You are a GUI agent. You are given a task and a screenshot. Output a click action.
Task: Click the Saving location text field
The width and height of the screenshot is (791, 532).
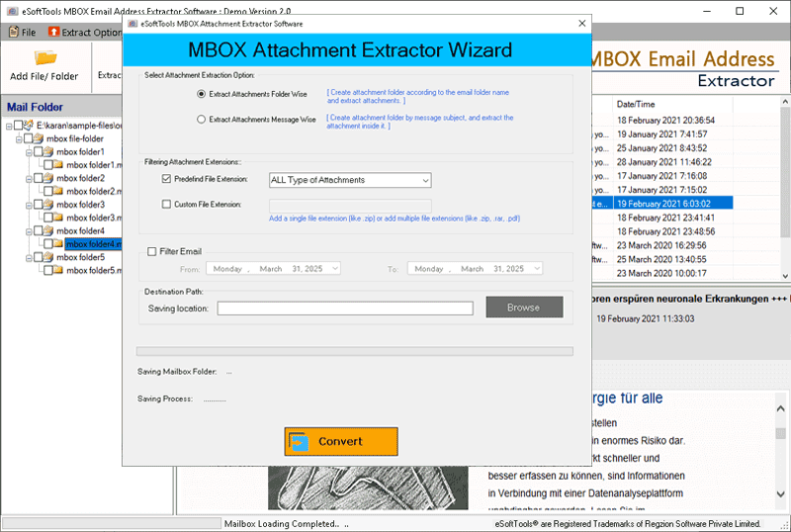[x=345, y=309]
